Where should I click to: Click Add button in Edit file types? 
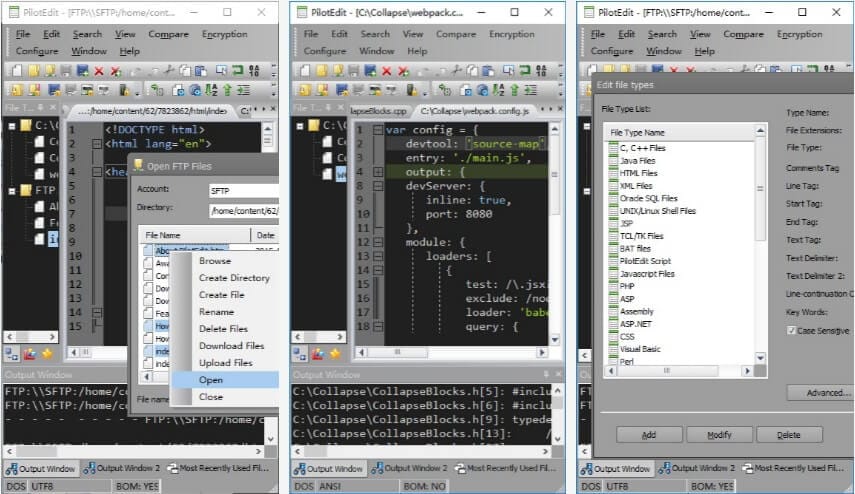tap(649, 435)
